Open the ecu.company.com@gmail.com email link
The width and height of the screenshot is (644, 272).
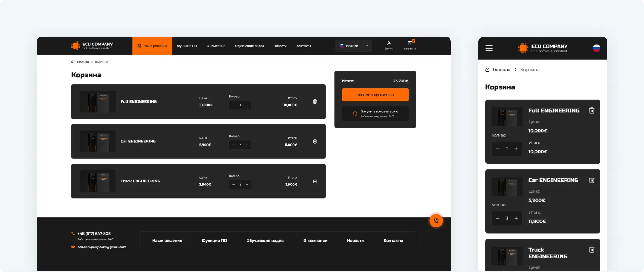point(102,247)
